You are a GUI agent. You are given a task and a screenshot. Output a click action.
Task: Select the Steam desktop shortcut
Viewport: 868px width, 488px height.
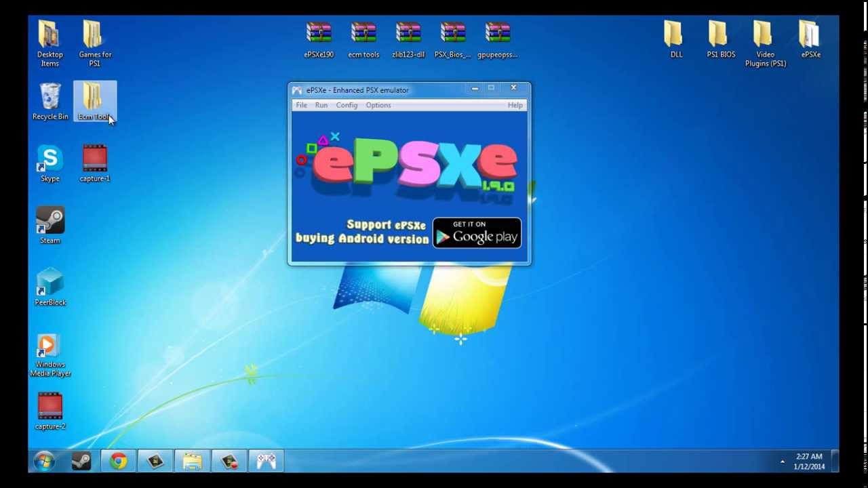pyautogui.click(x=50, y=225)
